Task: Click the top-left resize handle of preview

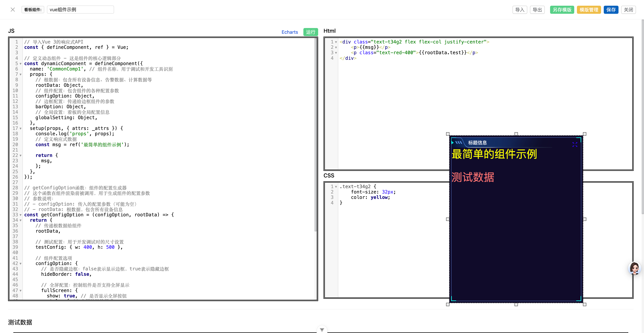Action: pos(448,134)
